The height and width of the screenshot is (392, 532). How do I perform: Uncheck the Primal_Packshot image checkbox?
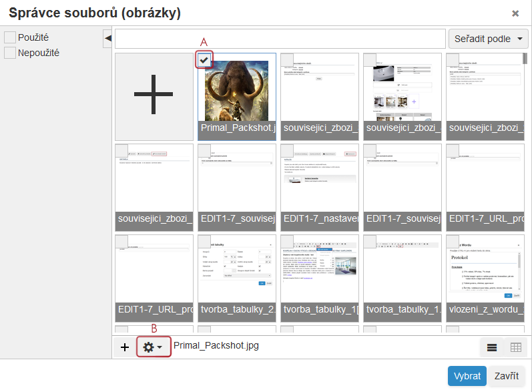(x=205, y=60)
